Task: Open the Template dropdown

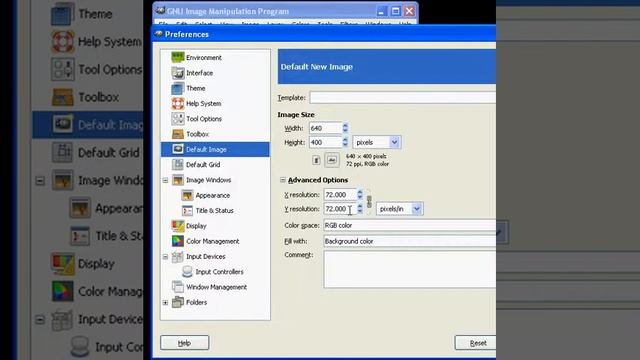Action: click(402, 98)
